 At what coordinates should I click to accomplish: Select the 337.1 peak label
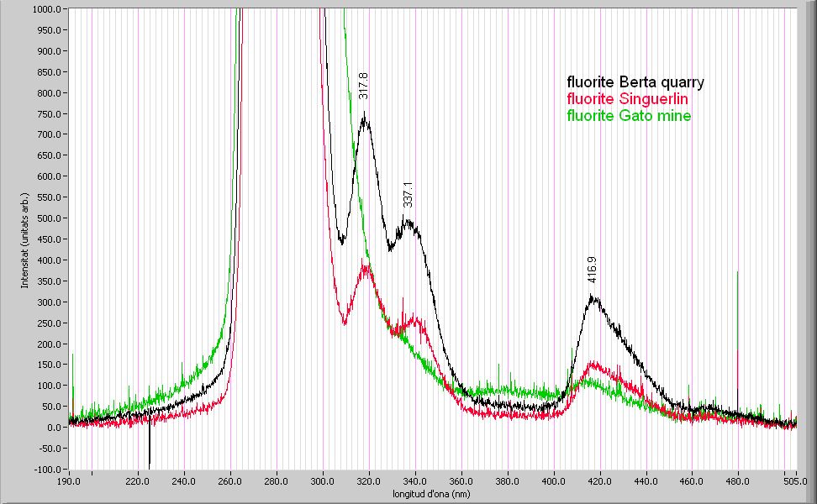pyautogui.click(x=408, y=194)
